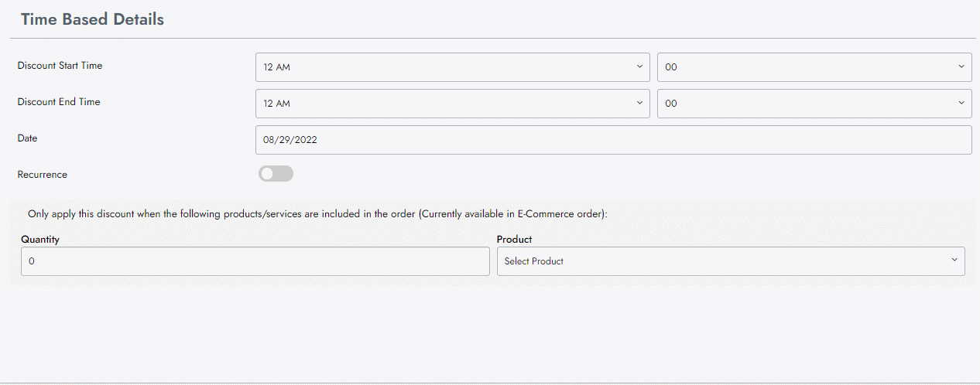The image size is (980, 385).
Task: Expand the Select Product dropdown
Action: pos(730,261)
